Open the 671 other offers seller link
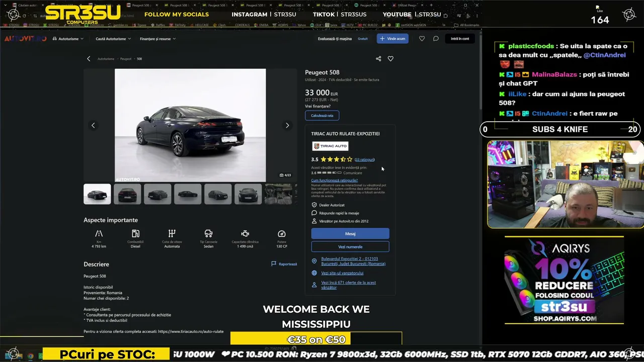644x362 pixels. pyautogui.click(x=349, y=285)
